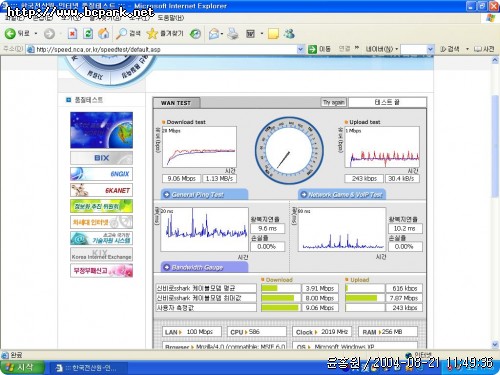Click the download bar for 8.00 Mbps
The image size is (500, 375).
[x=281, y=298]
